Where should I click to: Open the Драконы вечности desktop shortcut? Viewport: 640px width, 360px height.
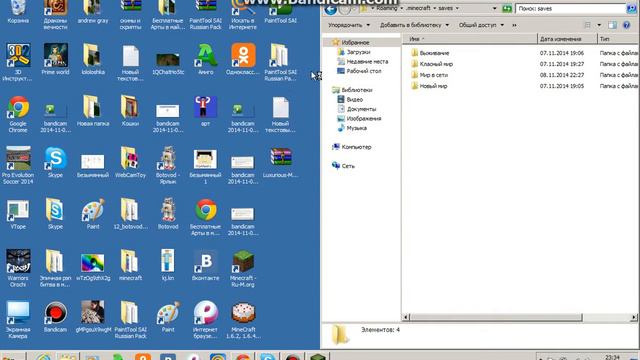click(x=56, y=15)
